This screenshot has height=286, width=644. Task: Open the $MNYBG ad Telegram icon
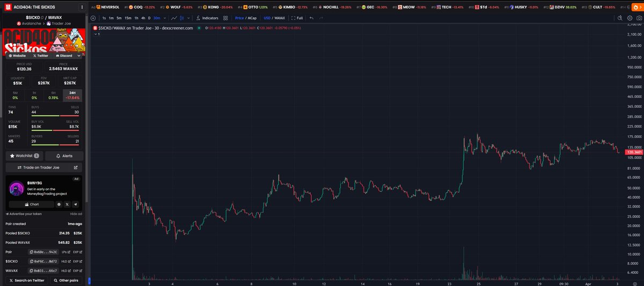[x=75, y=204]
